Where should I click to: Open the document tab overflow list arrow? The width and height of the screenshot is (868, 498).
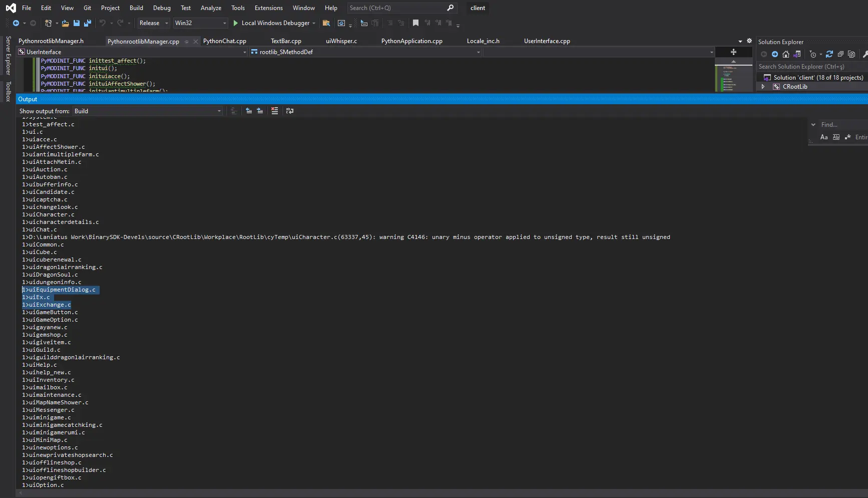pos(740,42)
